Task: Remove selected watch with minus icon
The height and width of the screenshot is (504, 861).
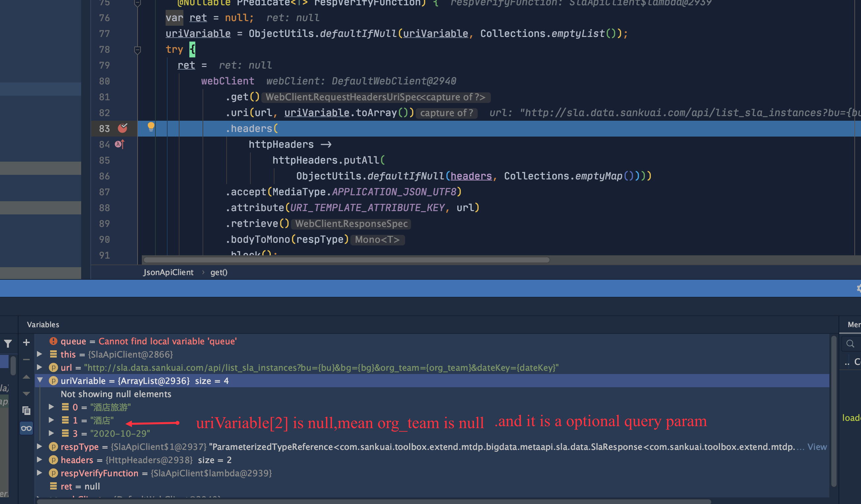Action: [26, 360]
